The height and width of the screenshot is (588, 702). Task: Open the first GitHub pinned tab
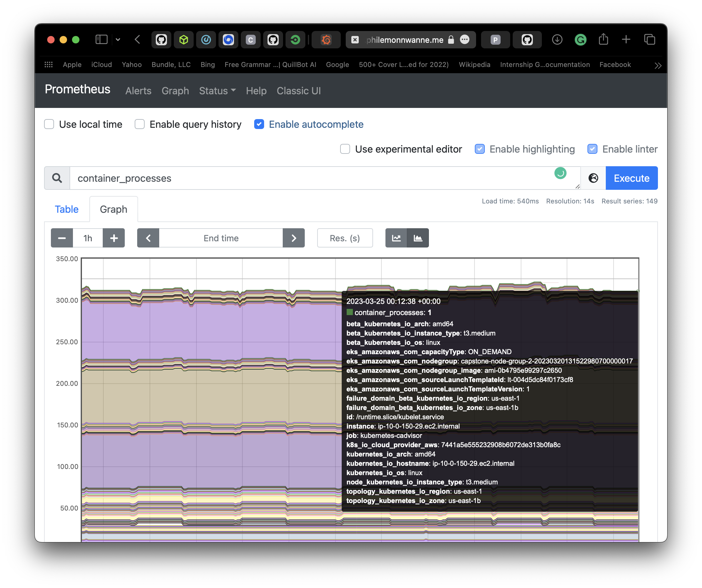click(161, 40)
